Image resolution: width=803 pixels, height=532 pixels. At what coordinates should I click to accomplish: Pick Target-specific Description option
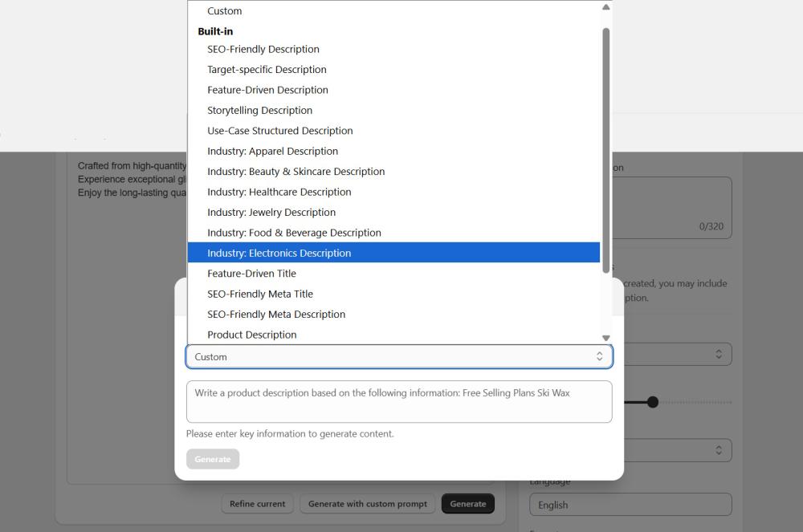point(267,70)
